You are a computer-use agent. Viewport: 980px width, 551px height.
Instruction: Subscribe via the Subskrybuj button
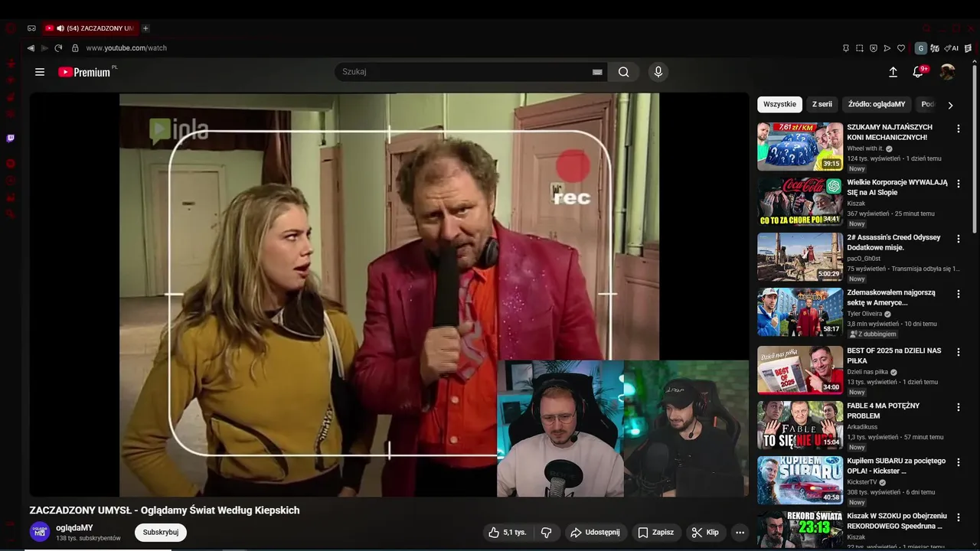[x=161, y=532]
